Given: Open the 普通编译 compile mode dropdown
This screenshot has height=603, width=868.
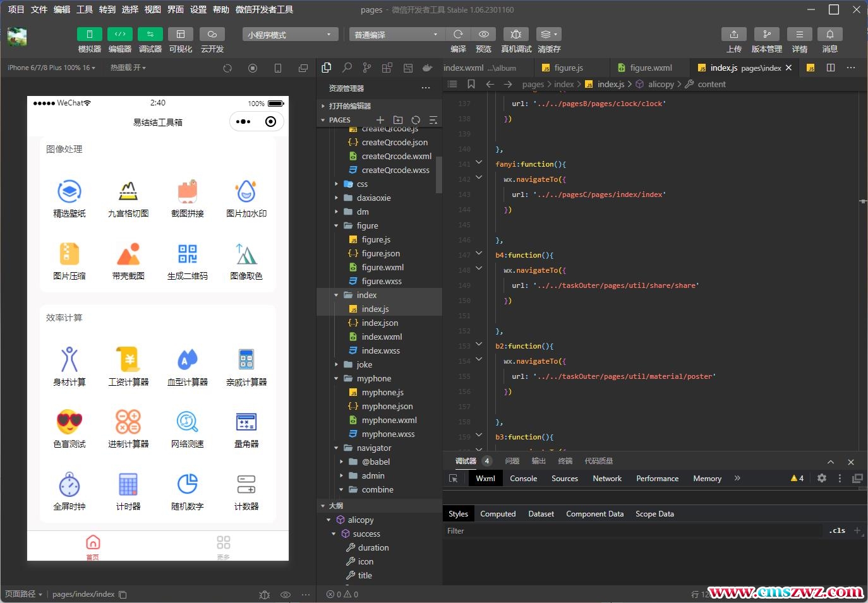Looking at the screenshot, I should coord(396,35).
